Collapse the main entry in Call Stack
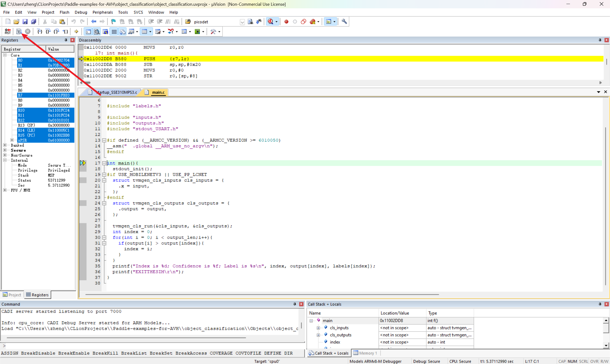The height and width of the screenshot is (364, 610). [x=311, y=321]
